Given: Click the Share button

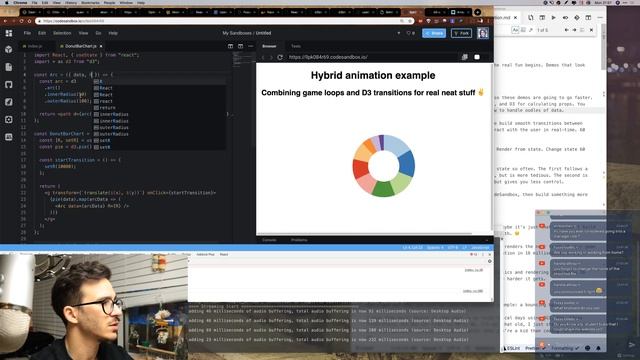Looking at the screenshot, I should coord(434,33).
